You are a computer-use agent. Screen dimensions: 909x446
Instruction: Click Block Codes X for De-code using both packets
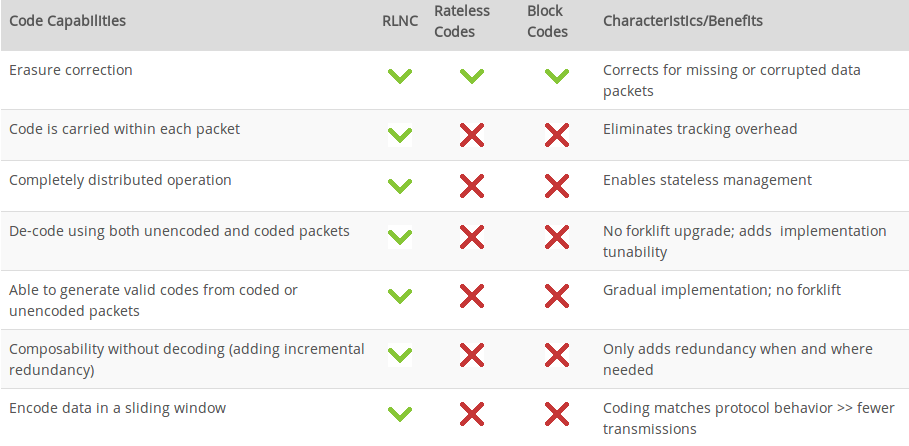(x=557, y=237)
